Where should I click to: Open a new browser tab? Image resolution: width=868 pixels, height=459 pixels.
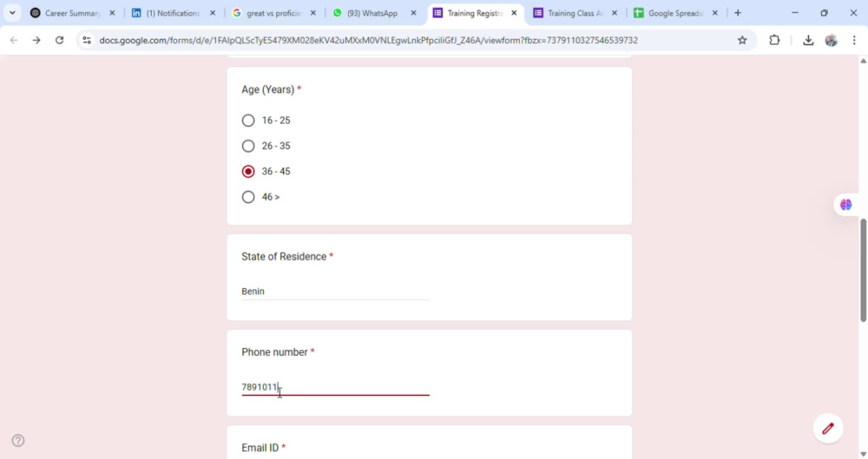coord(738,13)
